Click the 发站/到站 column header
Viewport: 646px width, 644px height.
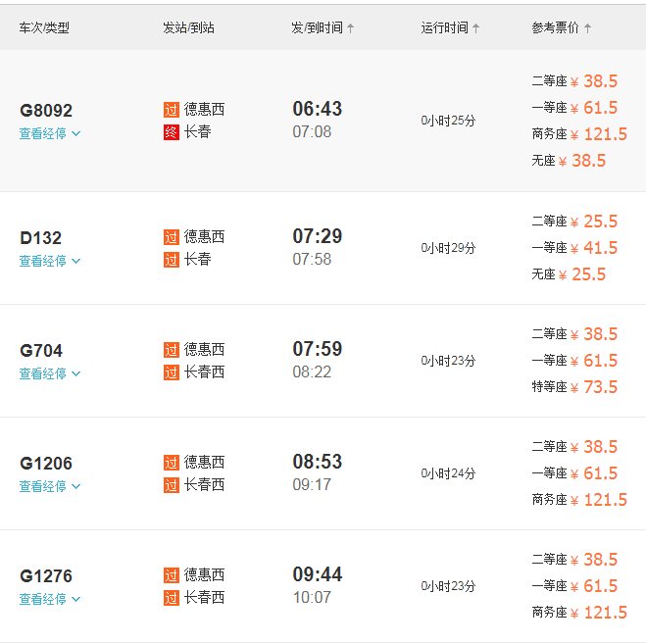click(x=188, y=27)
